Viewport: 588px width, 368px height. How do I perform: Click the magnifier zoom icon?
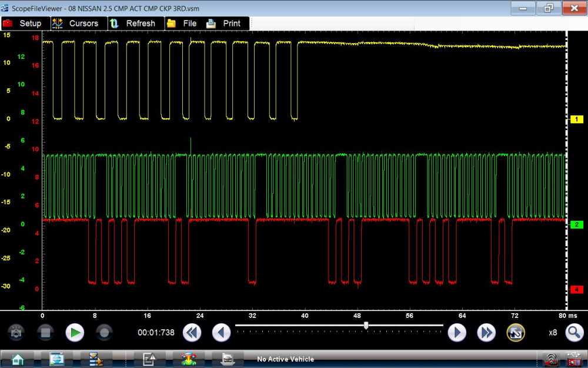pyautogui.click(x=574, y=333)
